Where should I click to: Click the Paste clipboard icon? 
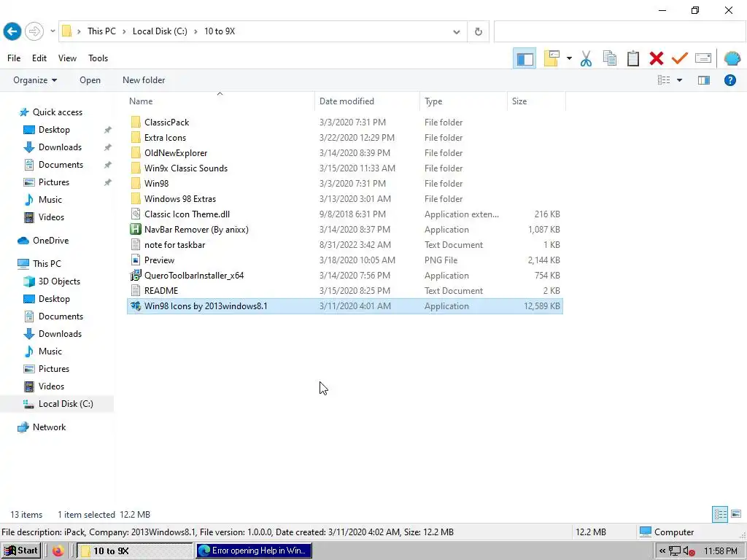633,58
